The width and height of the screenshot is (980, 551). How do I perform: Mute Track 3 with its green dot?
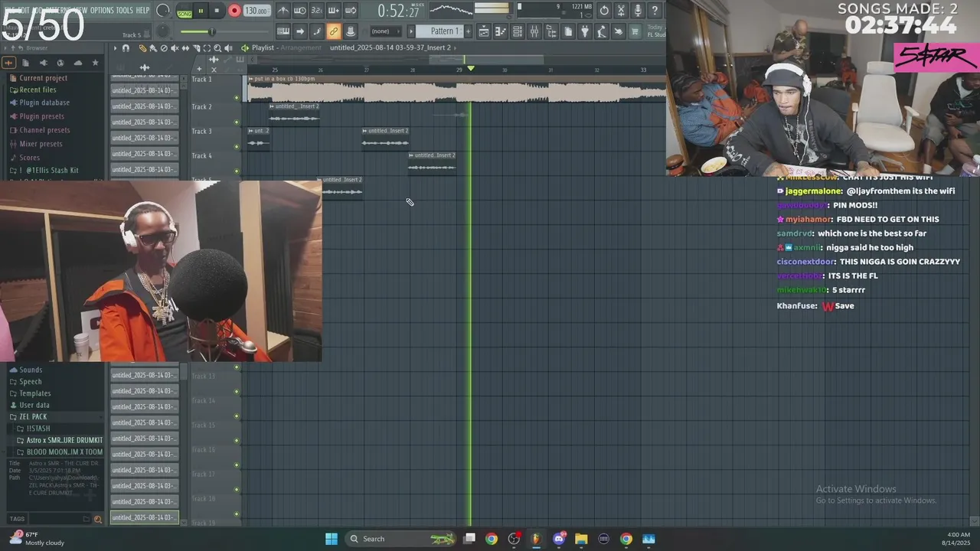[237, 147]
